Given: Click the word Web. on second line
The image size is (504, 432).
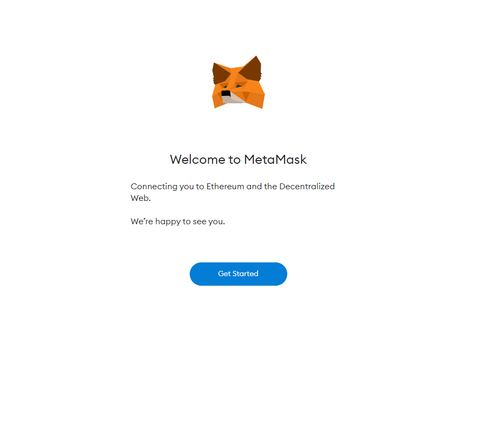Looking at the screenshot, I should coord(140,198).
